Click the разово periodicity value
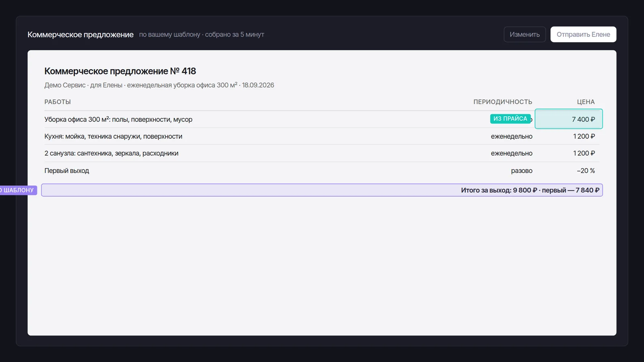 (x=522, y=171)
